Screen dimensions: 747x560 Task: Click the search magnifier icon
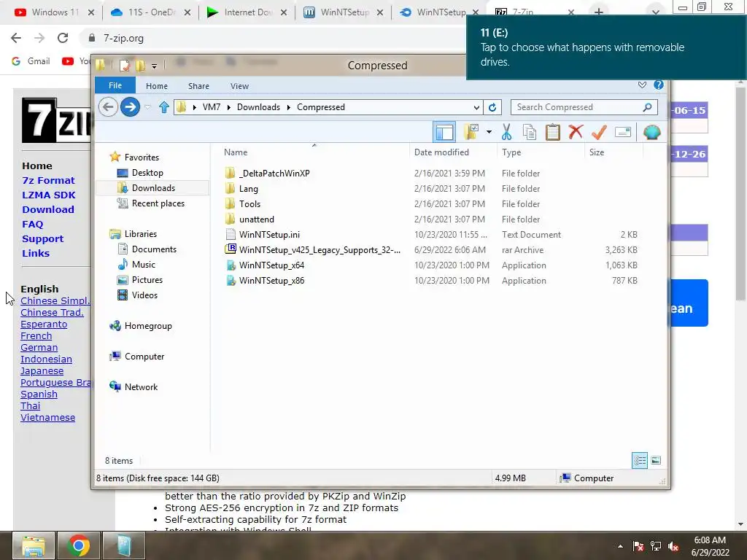[647, 107]
